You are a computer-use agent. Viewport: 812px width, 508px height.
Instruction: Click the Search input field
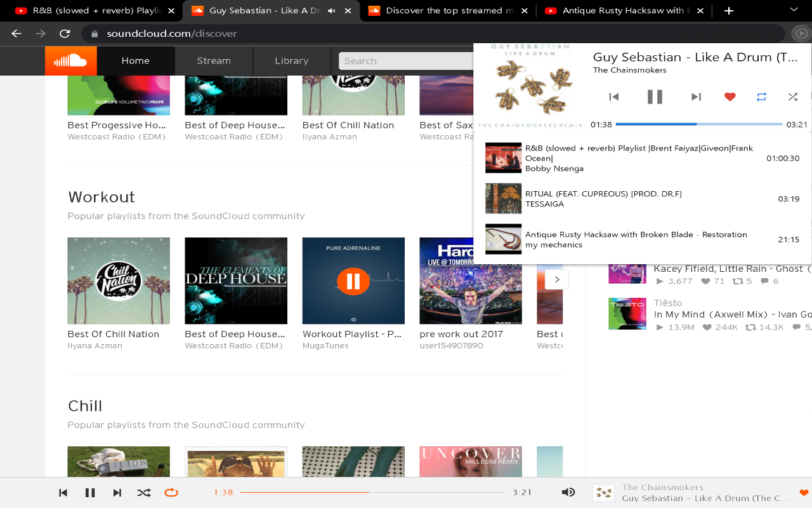tap(406, 61)
